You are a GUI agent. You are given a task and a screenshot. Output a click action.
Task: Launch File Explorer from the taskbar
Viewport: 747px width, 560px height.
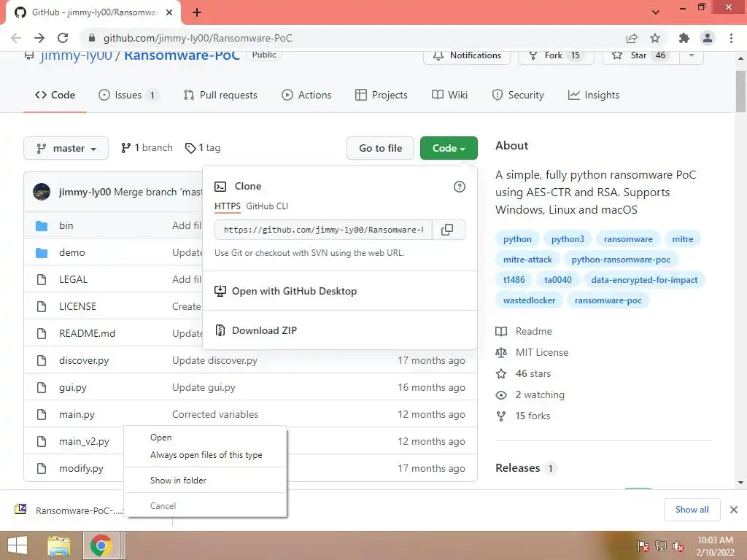(58, 545)
